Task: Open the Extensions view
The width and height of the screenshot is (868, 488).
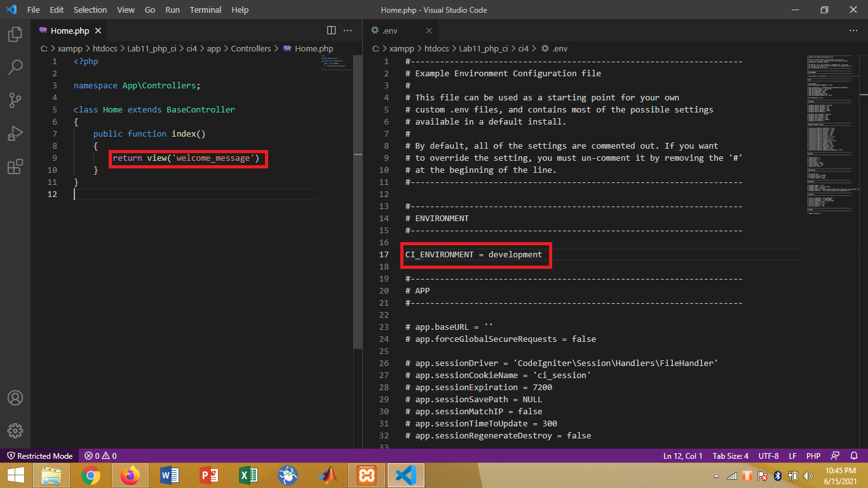Action: pos(15,166)
